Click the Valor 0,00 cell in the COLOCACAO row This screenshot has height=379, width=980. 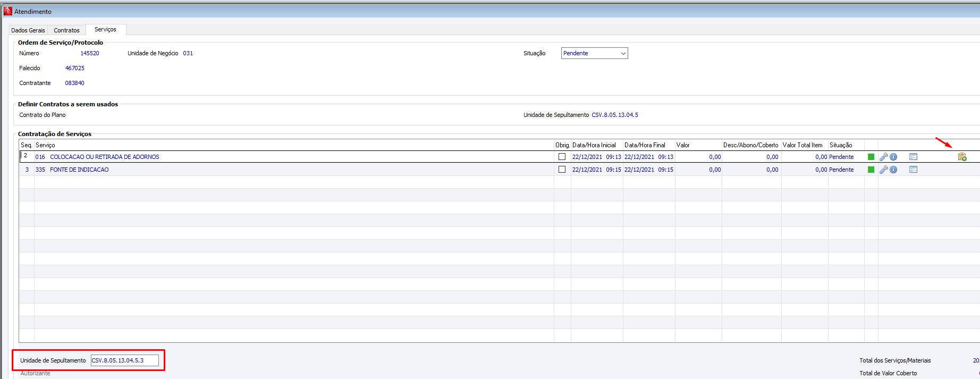[698, 157]
